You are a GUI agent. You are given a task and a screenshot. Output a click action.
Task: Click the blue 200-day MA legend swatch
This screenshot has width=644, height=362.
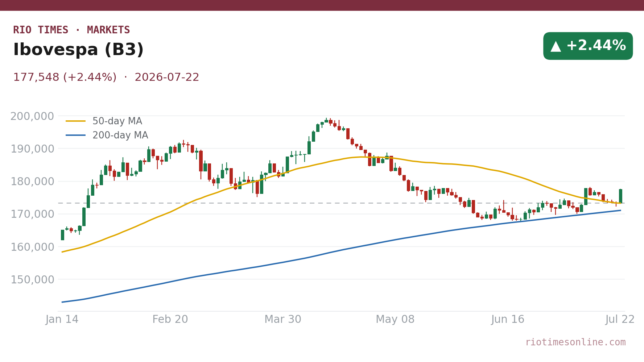(x=76, y=136)
